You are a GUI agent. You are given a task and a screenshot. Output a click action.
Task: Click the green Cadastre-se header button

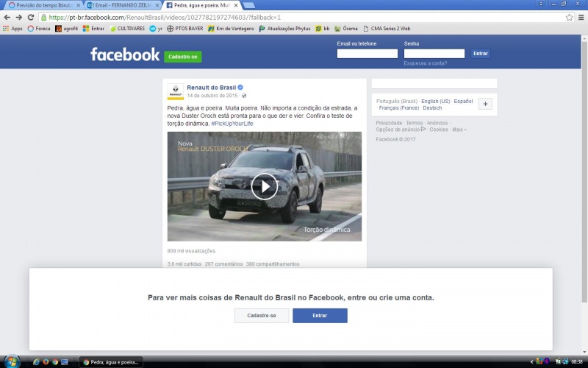(x=182, y=57)
